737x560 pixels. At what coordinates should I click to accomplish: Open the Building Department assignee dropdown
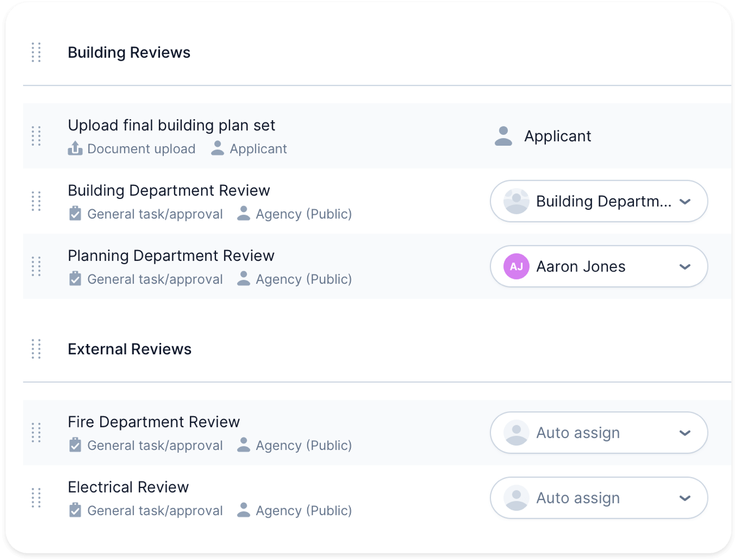tap(599, 201)
